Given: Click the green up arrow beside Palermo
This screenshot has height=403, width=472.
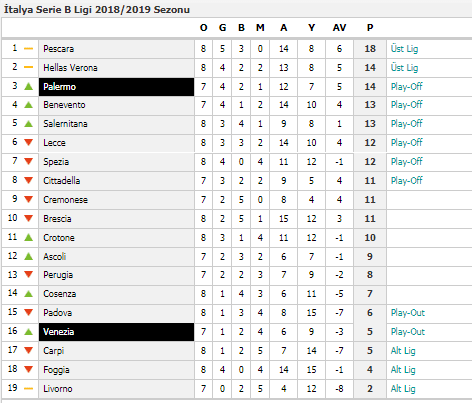Looking at the screenshot, I should 29,86.
